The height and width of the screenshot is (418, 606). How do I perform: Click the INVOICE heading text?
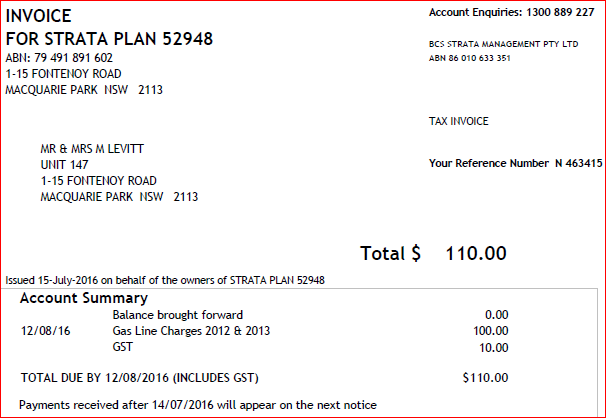tap(38, 16)
